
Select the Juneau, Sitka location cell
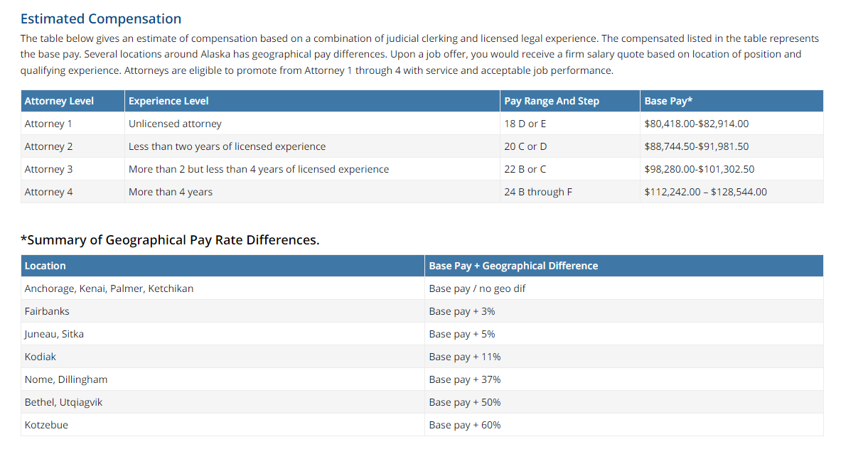[54, 334]
